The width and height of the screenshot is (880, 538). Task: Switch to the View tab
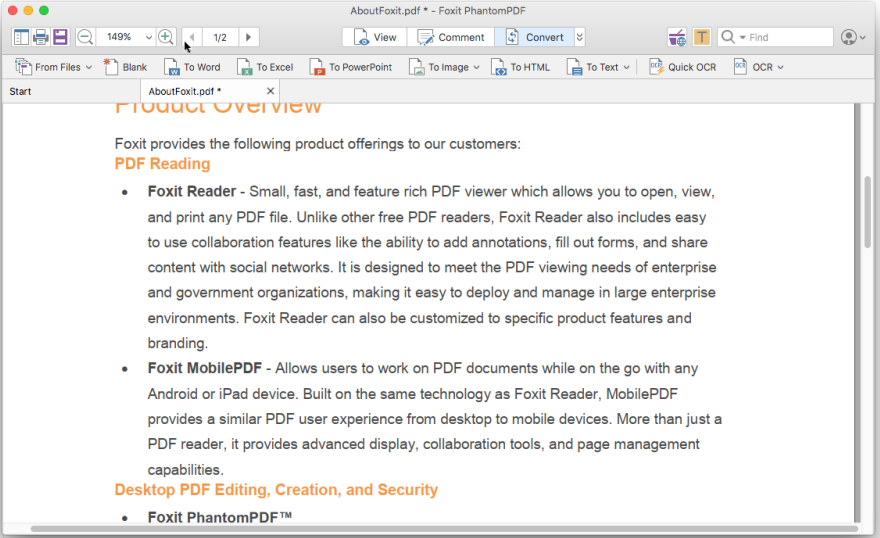(x=375, y=37)
